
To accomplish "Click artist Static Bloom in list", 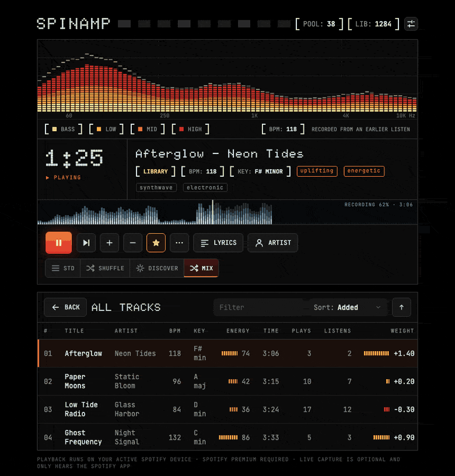I will [127, 381].
